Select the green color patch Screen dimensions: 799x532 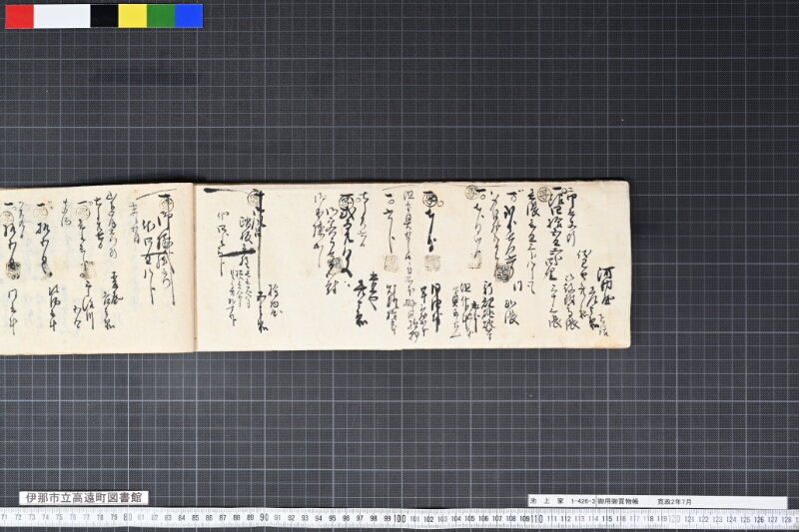pyautogui.click(x=161, y=16)
